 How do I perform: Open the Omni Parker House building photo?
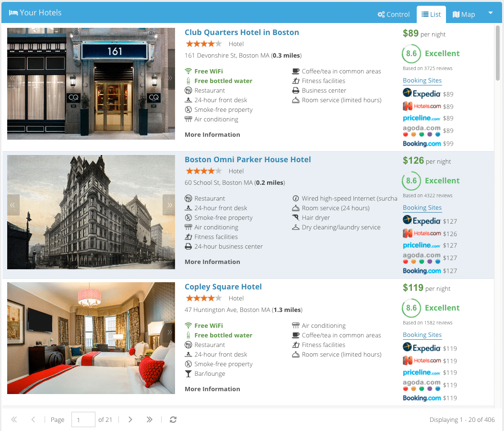91,212
